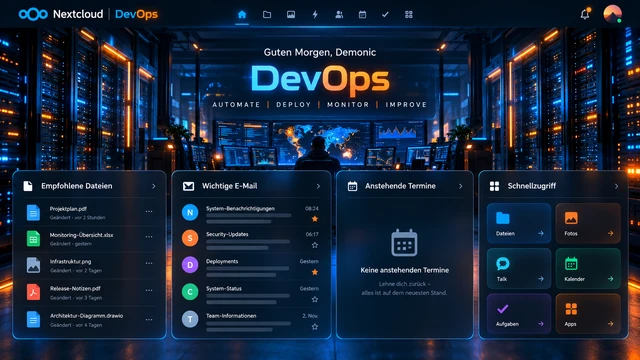Click the DevOps text beside Nextcloud logo

136,14
